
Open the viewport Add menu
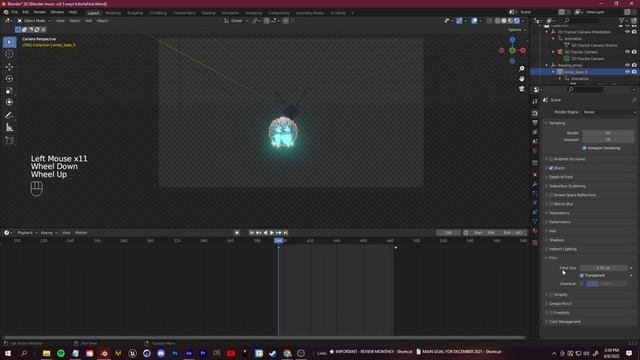[88, 20]
